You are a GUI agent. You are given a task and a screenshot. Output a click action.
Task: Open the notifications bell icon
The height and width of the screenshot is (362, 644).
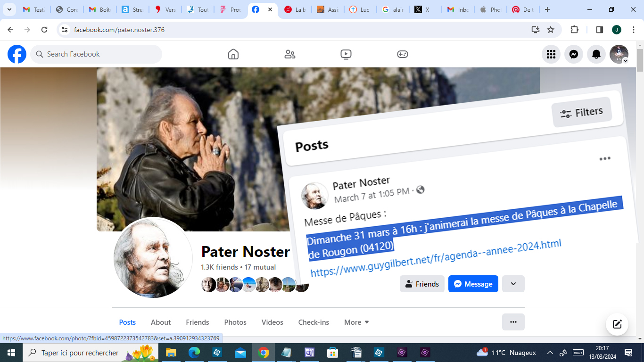pos(596,54)
